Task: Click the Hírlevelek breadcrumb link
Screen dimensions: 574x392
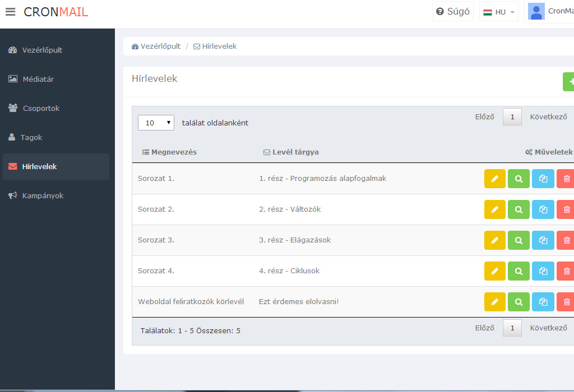Action: (x=215, y=46)
